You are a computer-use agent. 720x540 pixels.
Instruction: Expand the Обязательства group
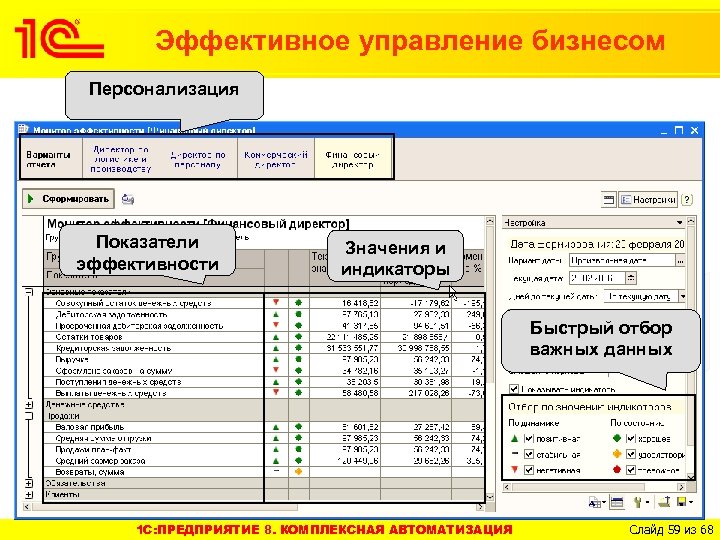pos(29,483)
